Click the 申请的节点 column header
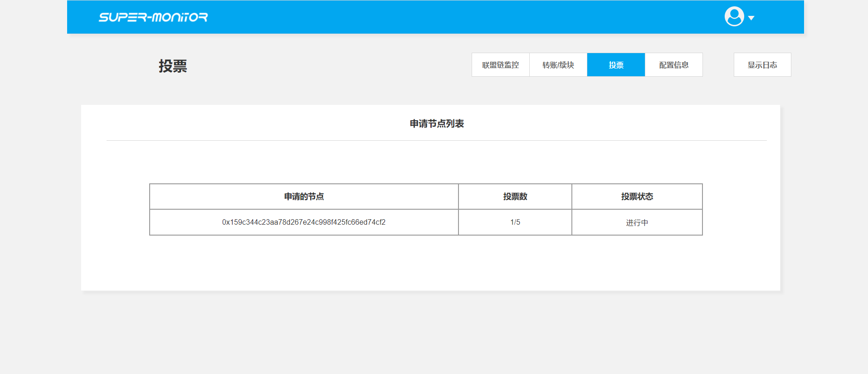Viewport: 868px width, 374px height. [303, 197]
